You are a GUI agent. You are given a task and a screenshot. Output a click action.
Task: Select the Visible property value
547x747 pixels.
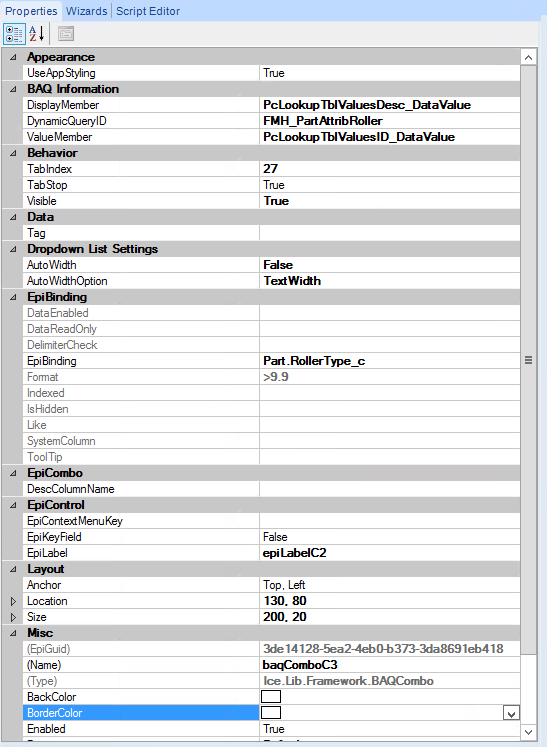(x=390, y=201)
